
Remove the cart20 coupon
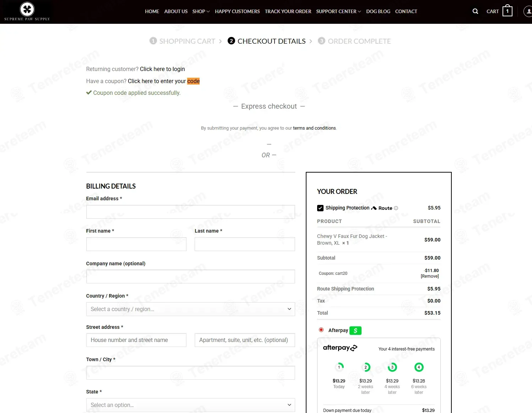430,276
